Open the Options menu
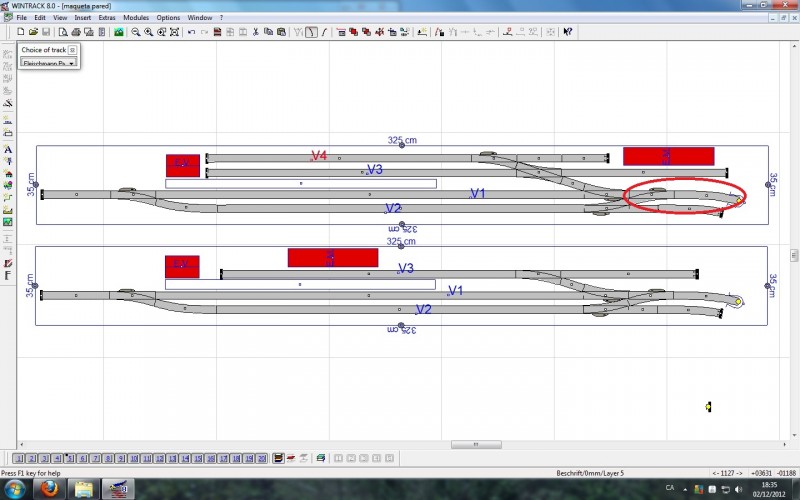The height and width of the screenshot is (500, 800). pyautogui.click(x=168, y=17)
